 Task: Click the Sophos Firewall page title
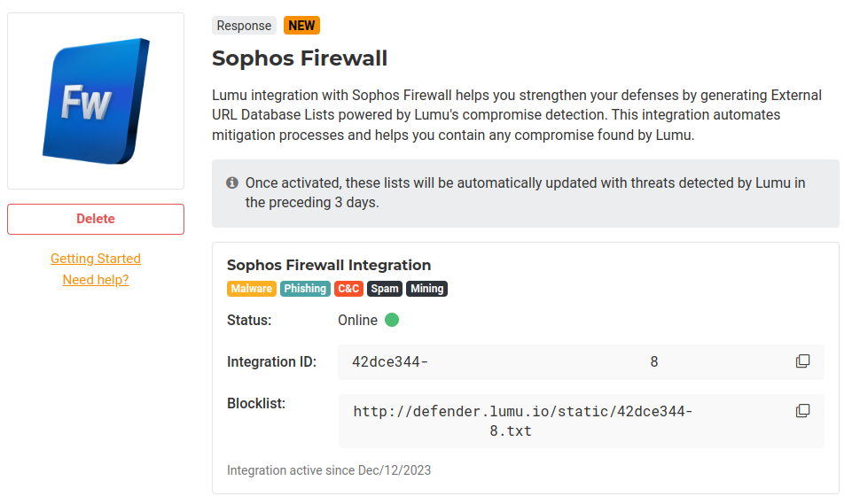click(300, 58)
